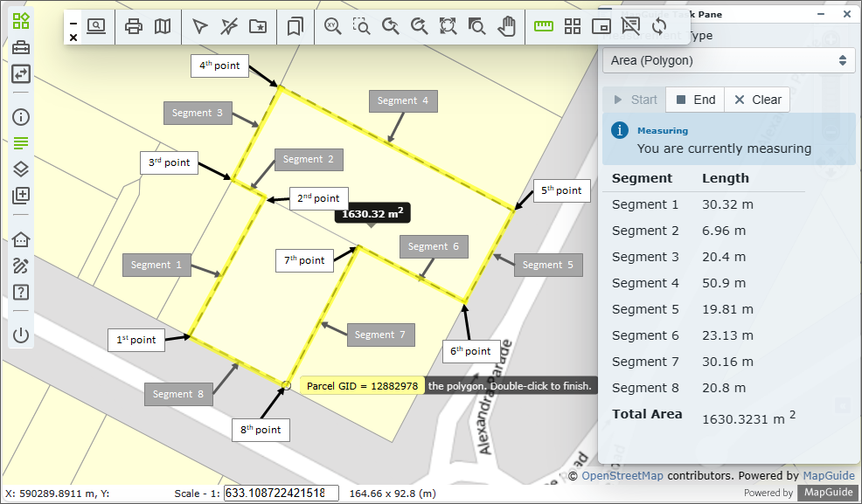Activate the green measure ruler tool
This screenshot has width=862, height=504.
tap(544, 26)
